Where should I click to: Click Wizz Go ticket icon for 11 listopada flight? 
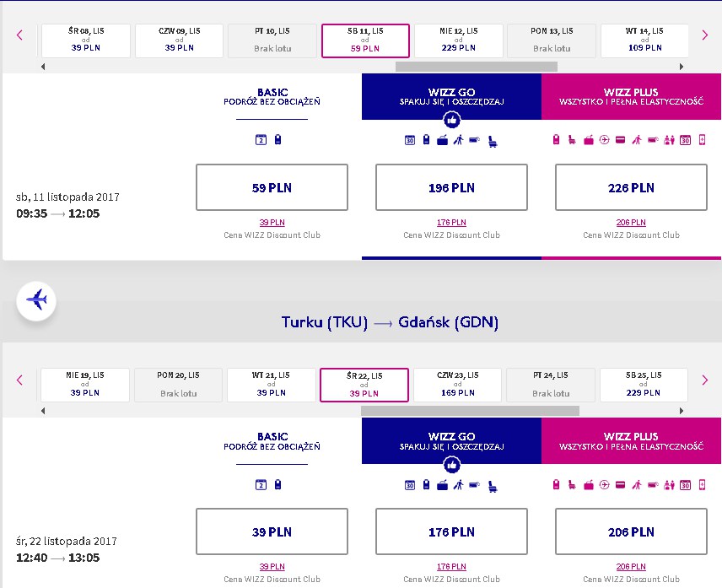[x=475, y=140]
